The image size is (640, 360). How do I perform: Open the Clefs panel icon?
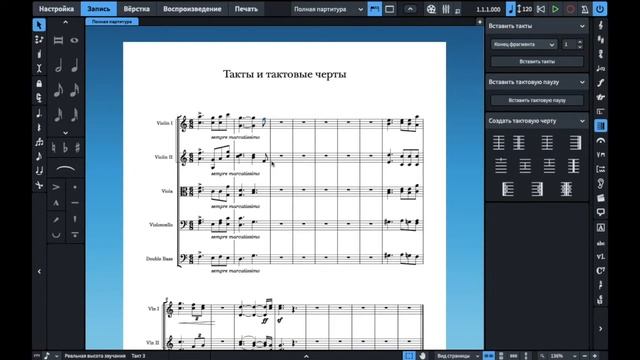point(600,25)
